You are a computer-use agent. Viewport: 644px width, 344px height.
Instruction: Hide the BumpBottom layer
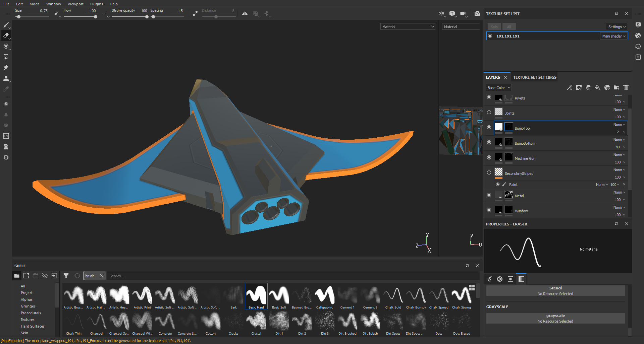489,142
